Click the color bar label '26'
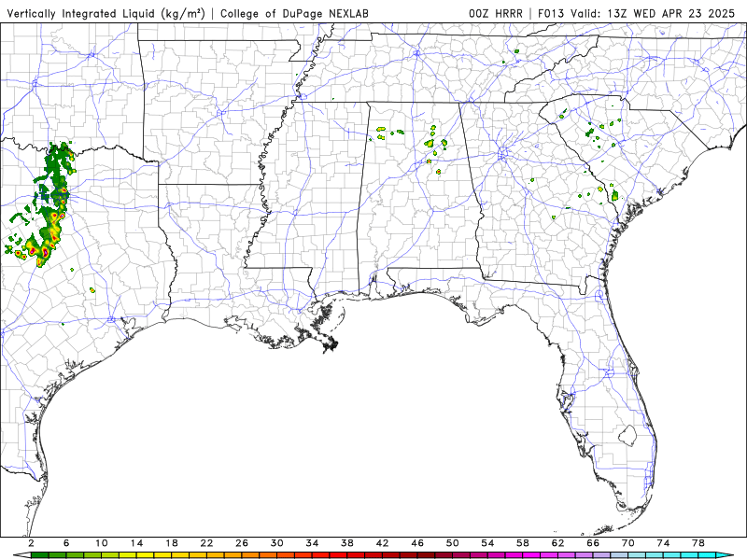This screenshot has width=747, height=560. [242, 543]
